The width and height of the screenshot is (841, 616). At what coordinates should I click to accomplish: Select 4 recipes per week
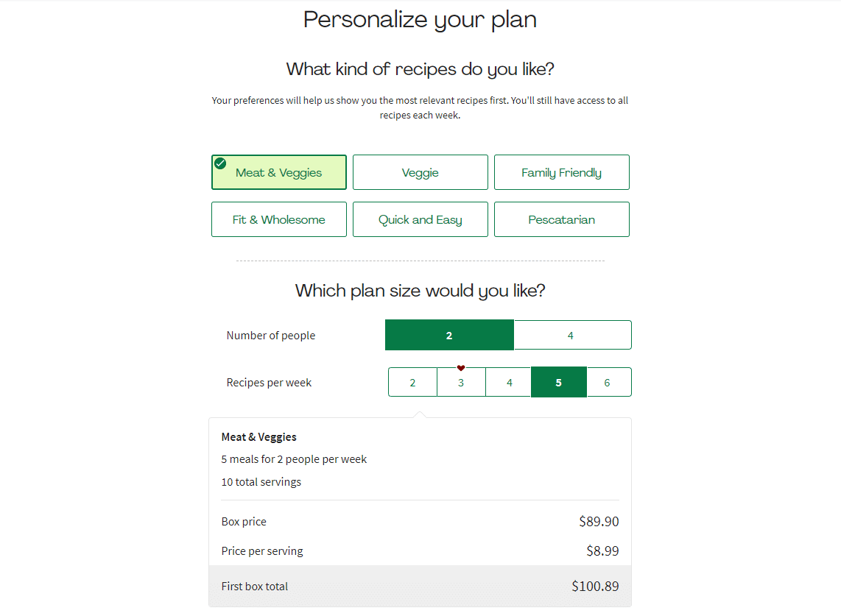pyautogui.click(x=509, y=383)
